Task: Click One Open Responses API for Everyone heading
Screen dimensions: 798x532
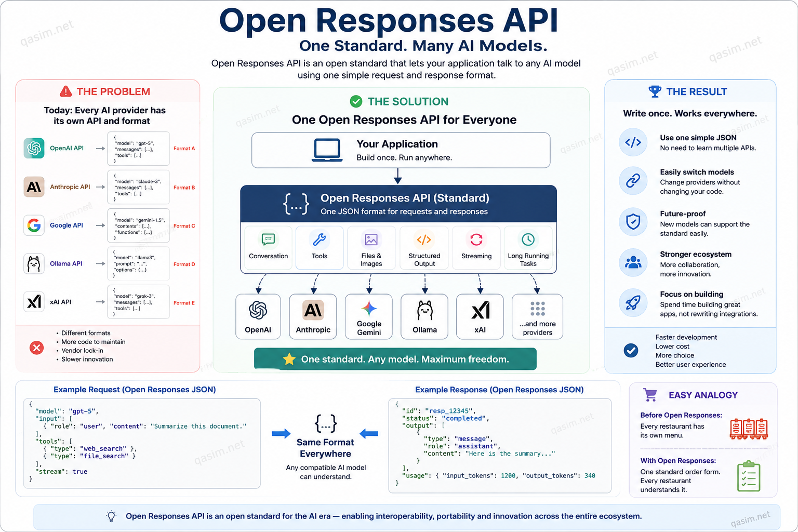Action: click(404, 120)
